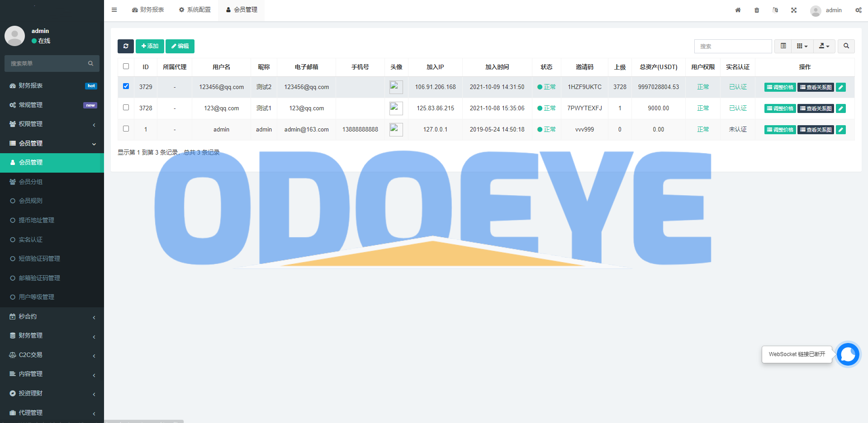Tick the select-all checkbox in table header
The width and height of the screenshot is (868, 423).
(x=126, y=66)
